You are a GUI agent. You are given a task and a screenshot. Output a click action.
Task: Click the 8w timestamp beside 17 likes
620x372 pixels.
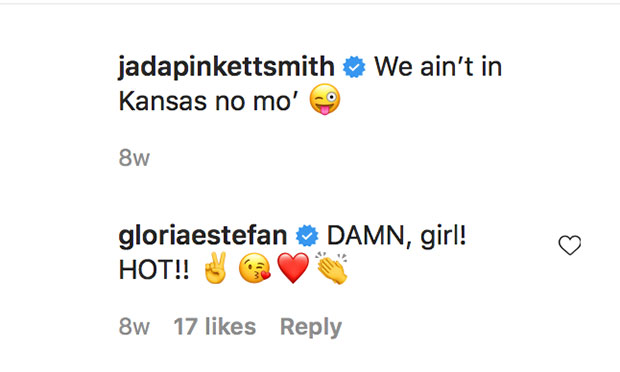[x=134, y=327]
